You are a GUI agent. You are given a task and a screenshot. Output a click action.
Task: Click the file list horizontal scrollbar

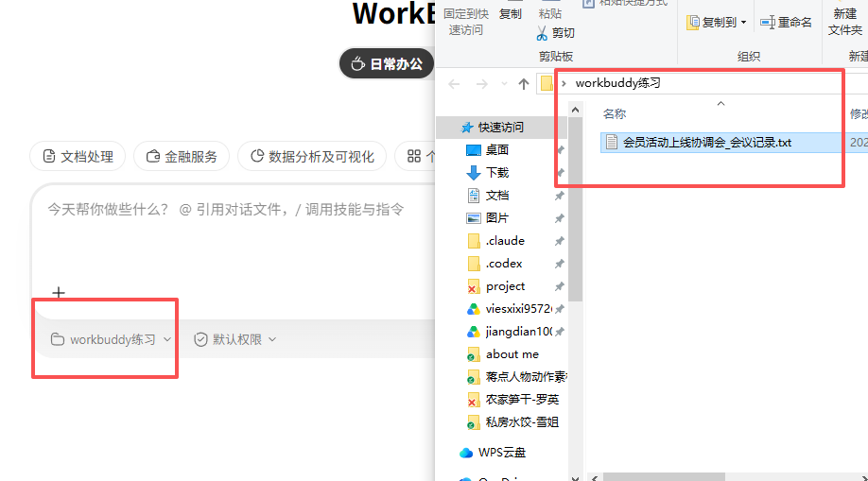[664, 477]
